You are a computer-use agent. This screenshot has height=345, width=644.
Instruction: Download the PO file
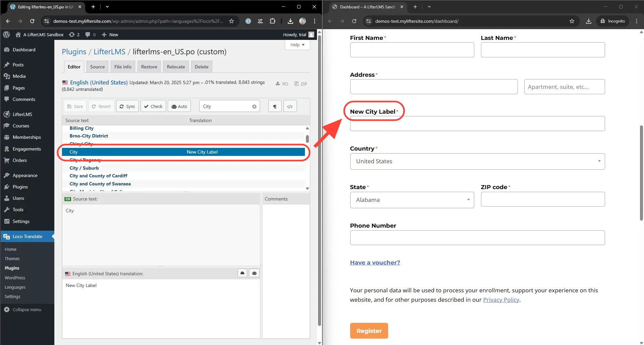click(282, 84)
